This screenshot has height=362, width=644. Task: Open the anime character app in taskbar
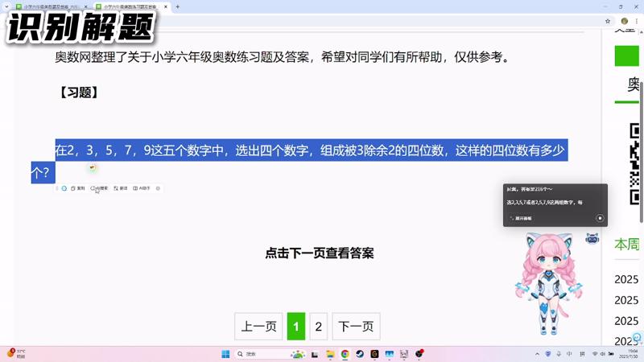click(404, 354)
